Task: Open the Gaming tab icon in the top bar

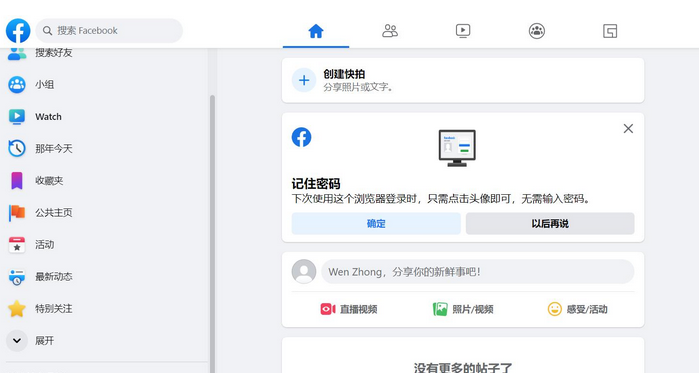Action: [x=610, y=31]
